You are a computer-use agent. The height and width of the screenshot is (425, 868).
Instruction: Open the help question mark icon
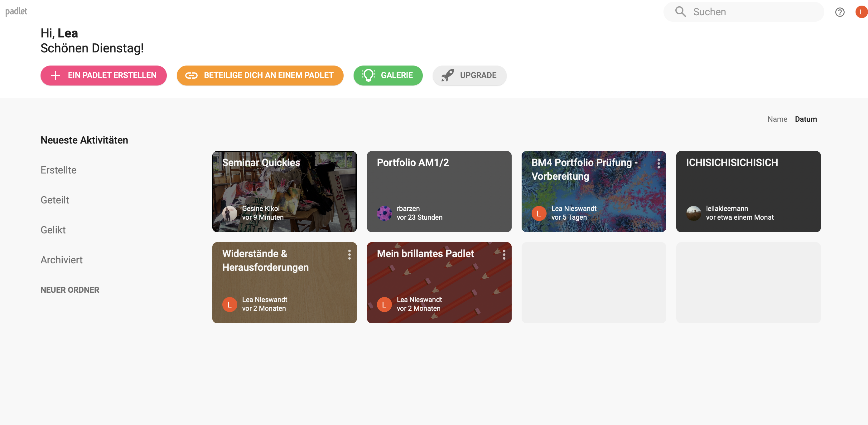pyautogui.click(x=839, y=12)
